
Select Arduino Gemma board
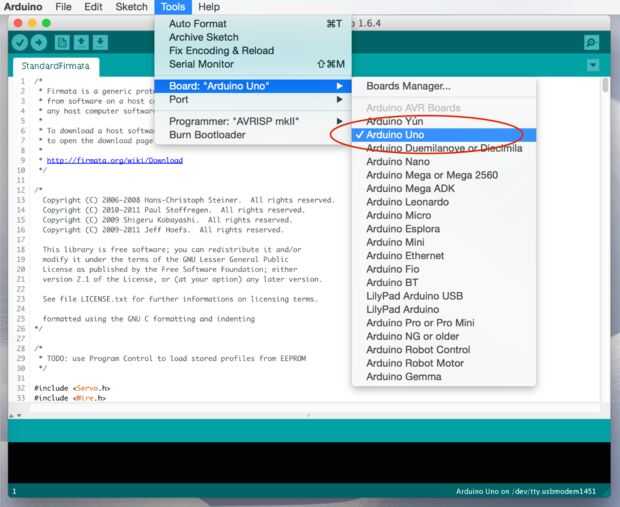coord(444,377)
